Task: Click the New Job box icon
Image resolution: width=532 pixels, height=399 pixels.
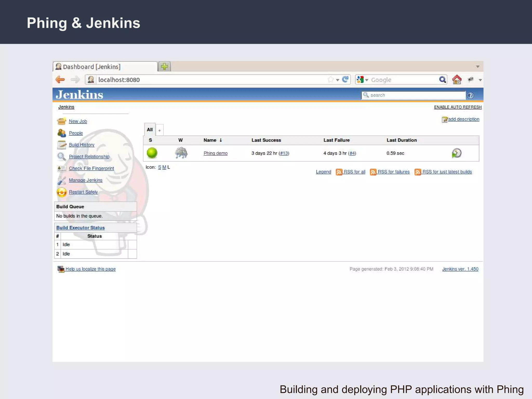Action: 62,121
